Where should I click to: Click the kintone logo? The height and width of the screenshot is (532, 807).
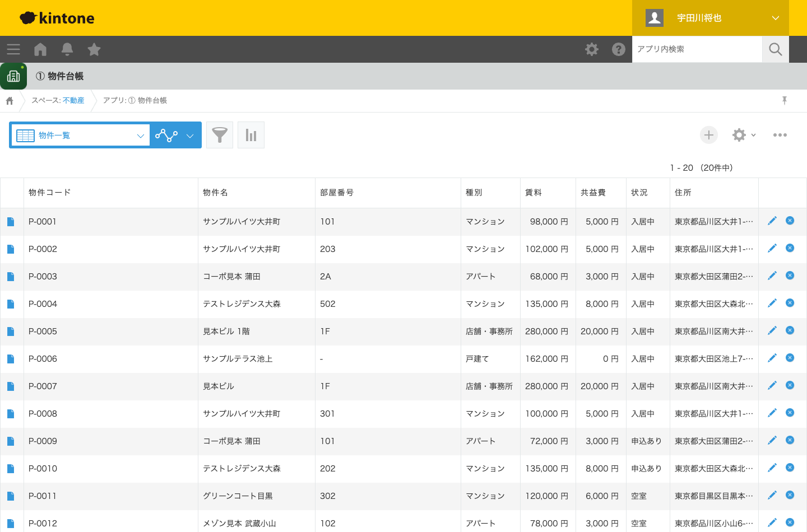click(57, 18)
